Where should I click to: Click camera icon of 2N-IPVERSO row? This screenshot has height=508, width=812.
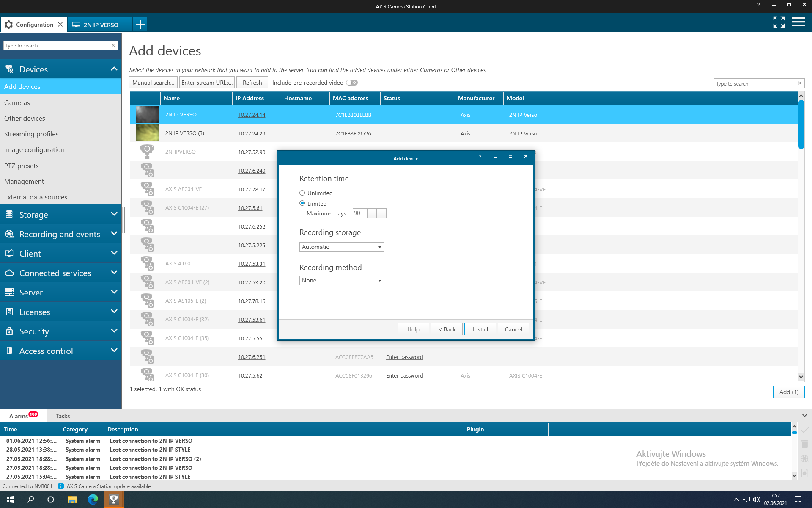tap(147, 151)
